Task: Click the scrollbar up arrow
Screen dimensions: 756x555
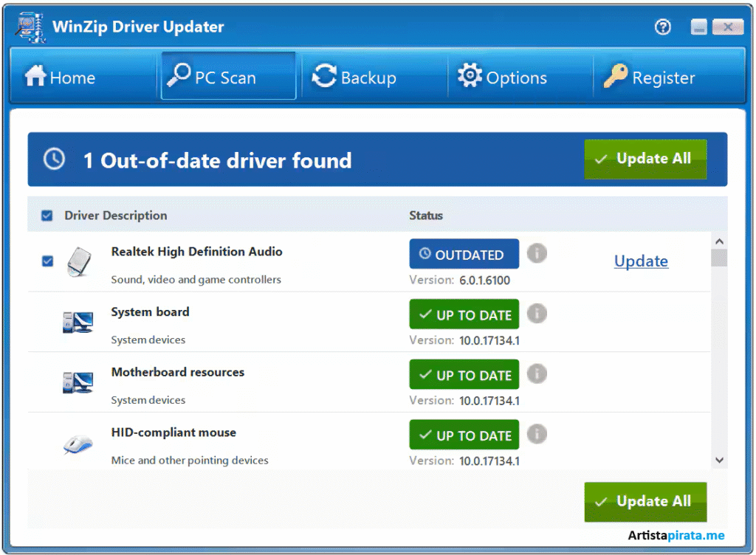Action: coord(719,240)
